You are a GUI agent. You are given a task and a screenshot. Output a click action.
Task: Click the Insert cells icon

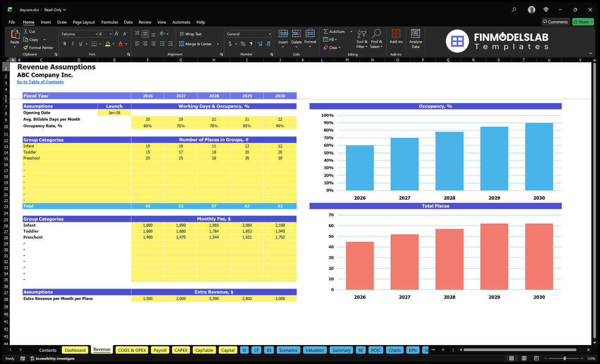tap(283, 34)
